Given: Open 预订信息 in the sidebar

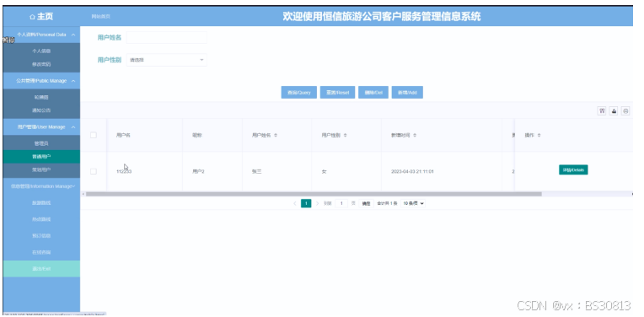Looking at the screenshot, I should click(x=41, y=236).
